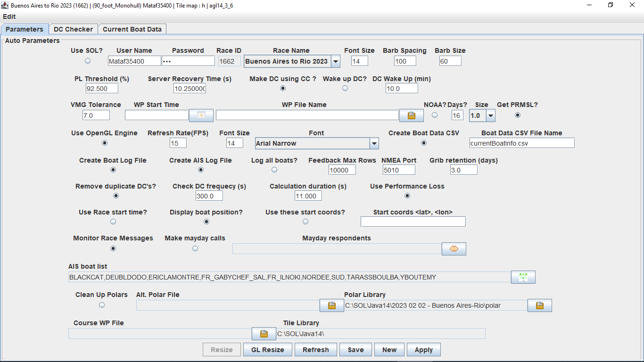The height and width of the screenshot is (362, 644).
Task: Open the AIS boat list editor icon
Action: pos(523,277)
